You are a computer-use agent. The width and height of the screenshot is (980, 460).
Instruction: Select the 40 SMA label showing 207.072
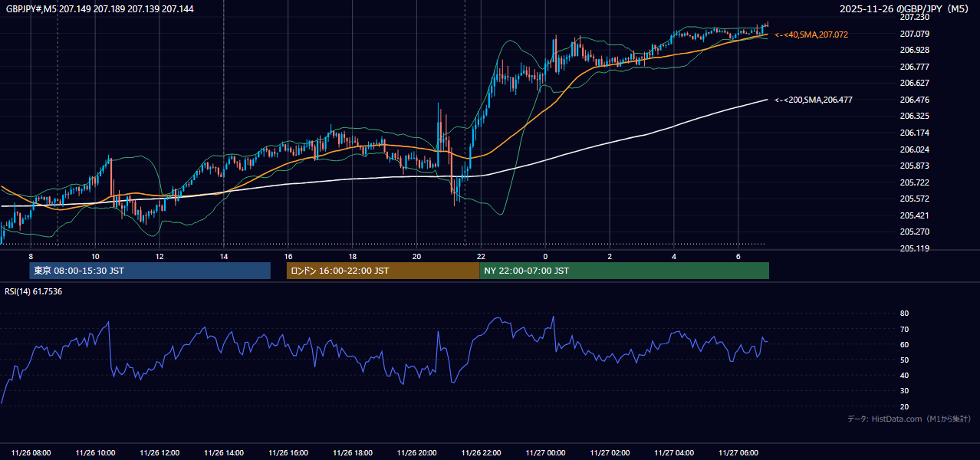click(811, 34)
